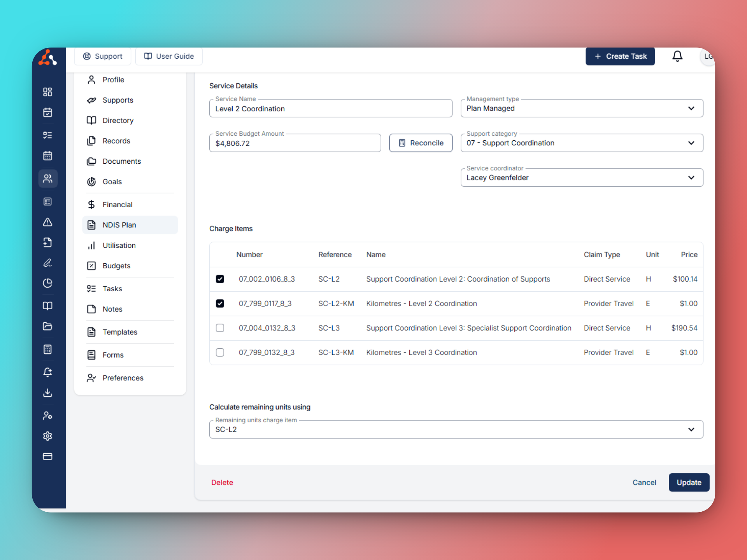Viewport: 747px width, 560px height.
Task: Click the app logo icon
Action: point(47,58)
